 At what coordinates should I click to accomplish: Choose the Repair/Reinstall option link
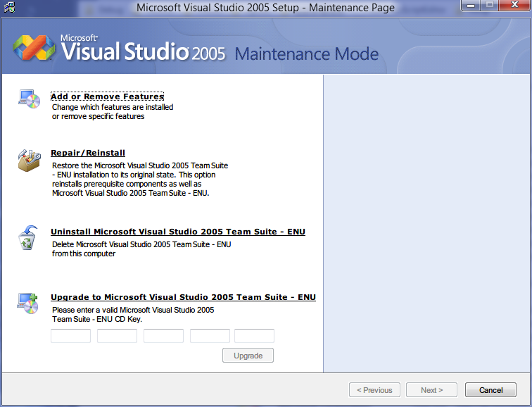point(88,153)
